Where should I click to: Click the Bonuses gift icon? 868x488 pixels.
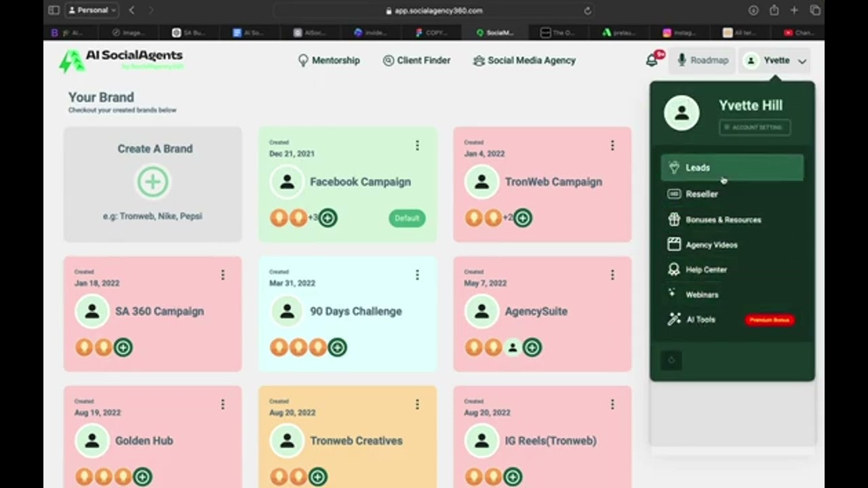coord(674,220)
